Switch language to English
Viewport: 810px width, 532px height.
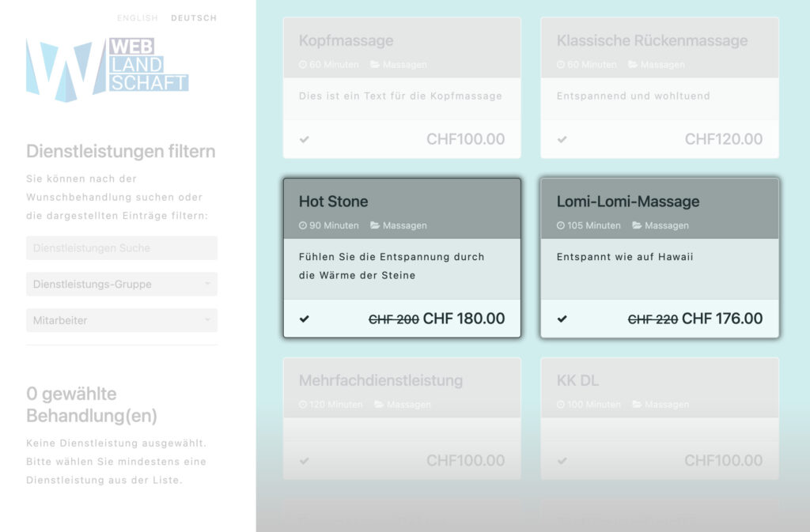(x=138, y=18)
